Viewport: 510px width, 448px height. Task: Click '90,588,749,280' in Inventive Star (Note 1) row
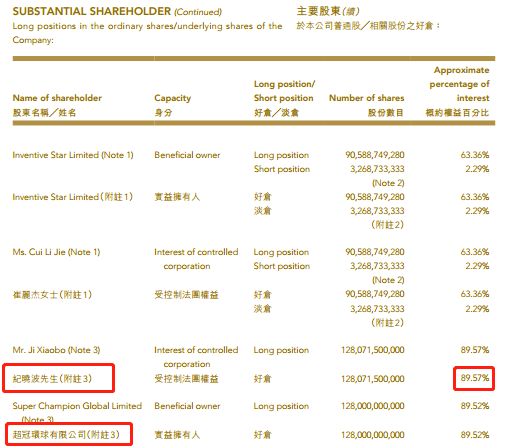click(375, 155)
